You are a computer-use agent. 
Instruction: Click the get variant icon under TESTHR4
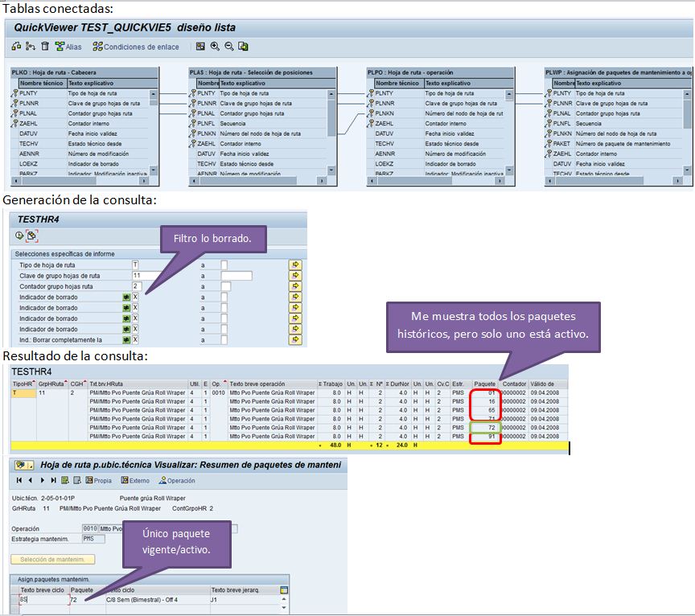coord(32,236)
